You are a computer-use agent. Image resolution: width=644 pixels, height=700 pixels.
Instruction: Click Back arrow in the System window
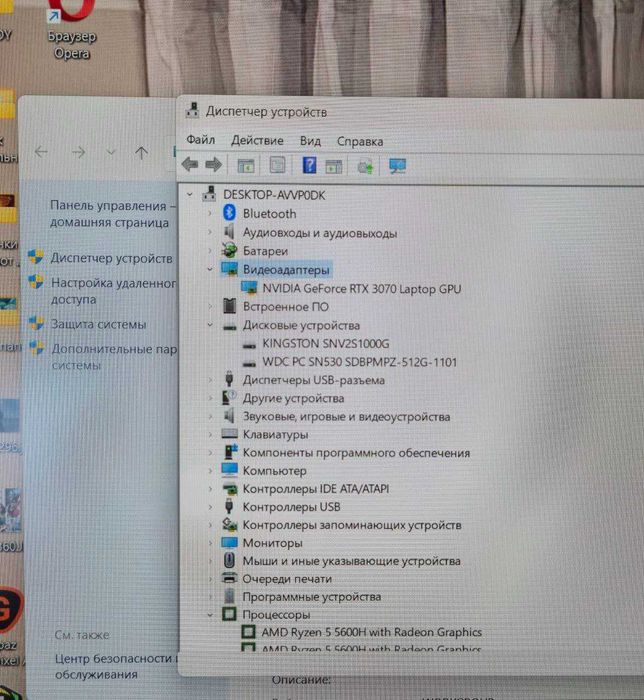[x=42, y=152]
